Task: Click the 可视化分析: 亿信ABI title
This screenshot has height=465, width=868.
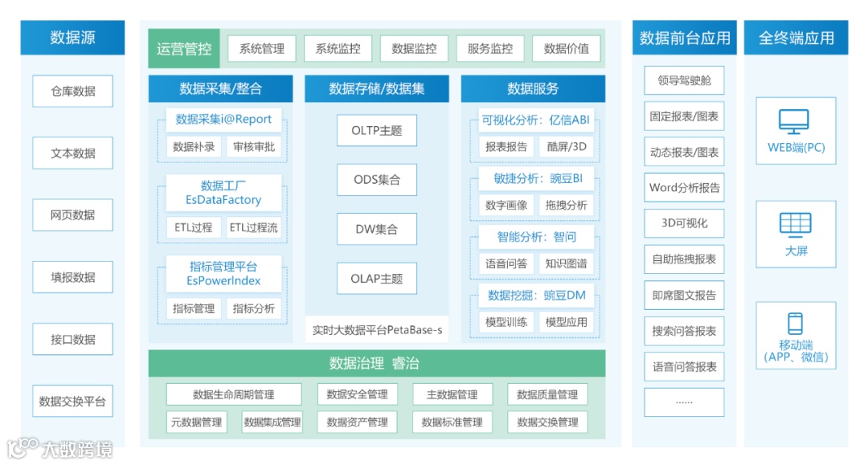Action: click(x=535, y=120)
